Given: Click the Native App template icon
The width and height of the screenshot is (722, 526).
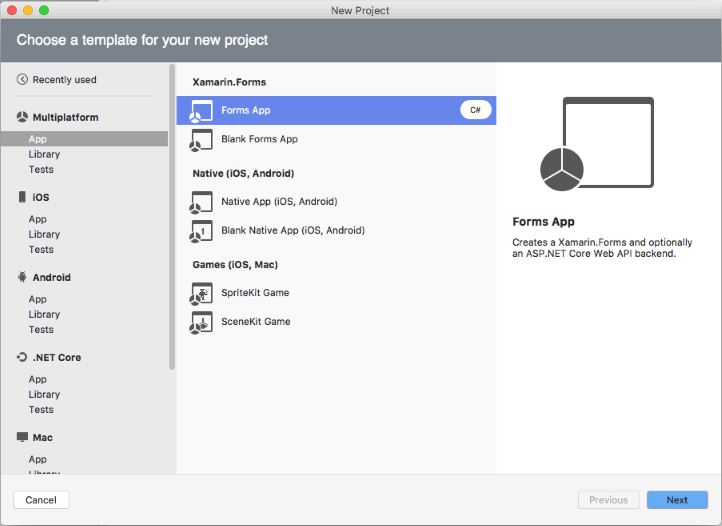Looking at the screenshot, I should [x=201, y=202].
